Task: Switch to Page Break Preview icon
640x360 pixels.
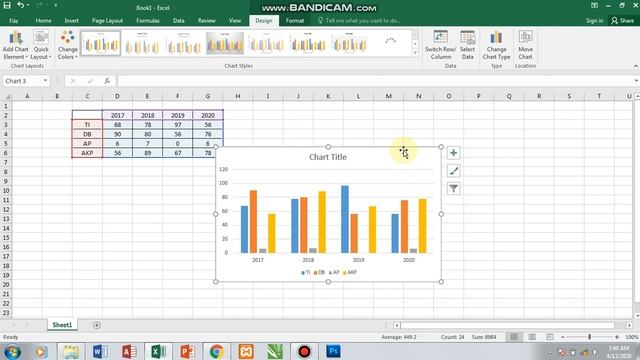Action: 550,337
